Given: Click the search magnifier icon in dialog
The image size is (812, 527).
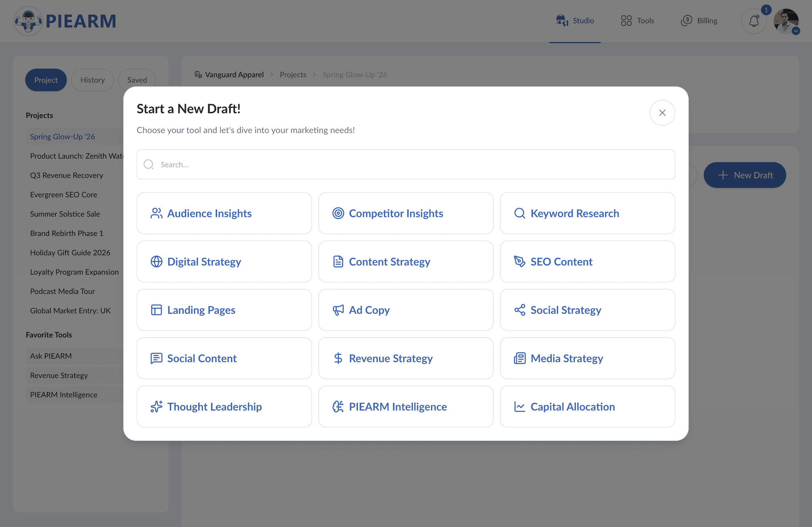Looking at the screenshot, I should click(x=149, y=165).
